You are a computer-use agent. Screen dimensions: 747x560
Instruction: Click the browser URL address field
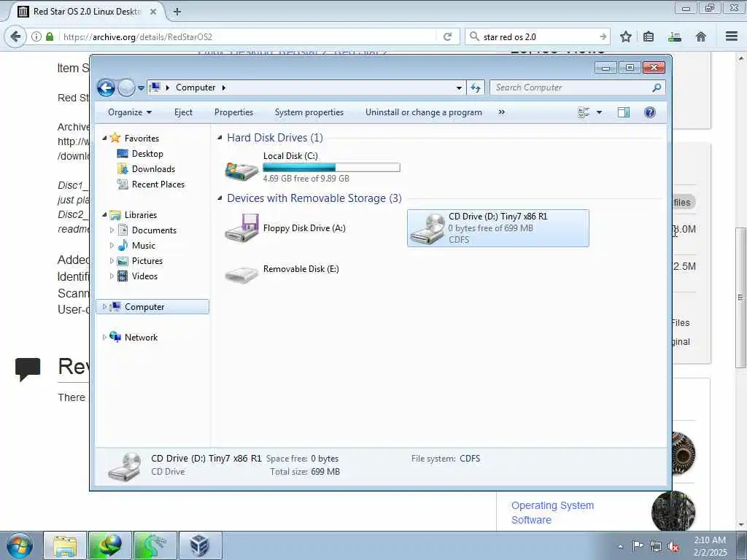click(x=248, y=36)
